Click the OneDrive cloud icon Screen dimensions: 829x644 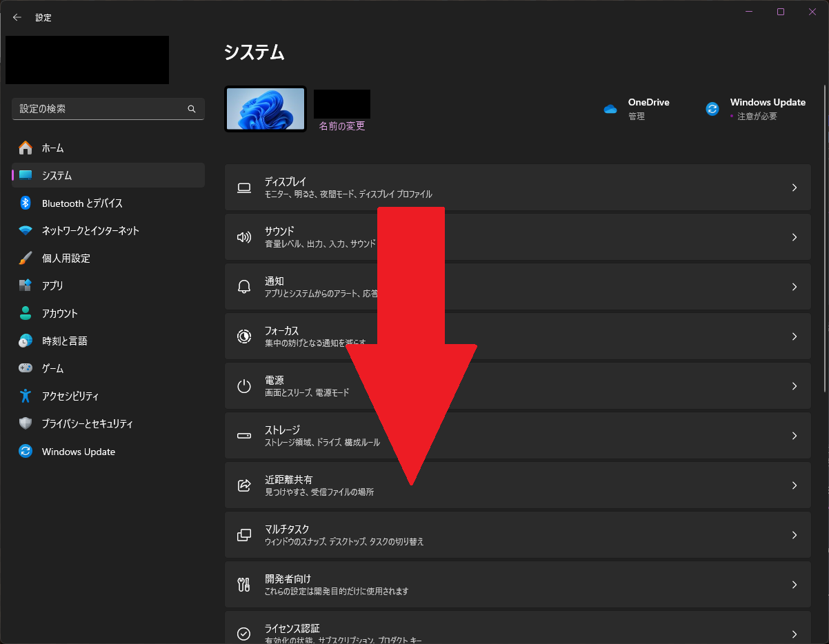point(610,109)
